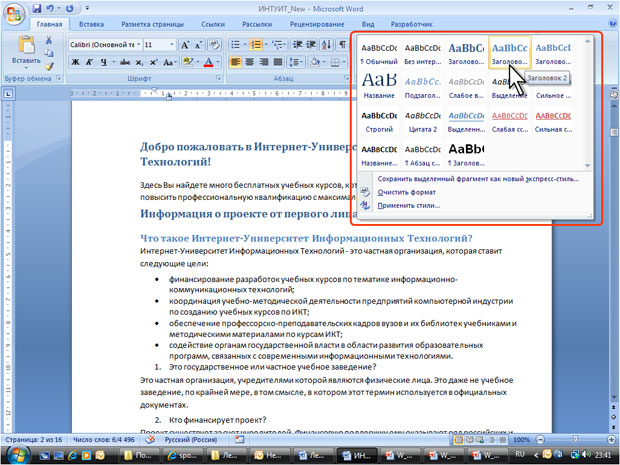Clear formatting icon in font group
620x465 pixels.
(214, 45)
